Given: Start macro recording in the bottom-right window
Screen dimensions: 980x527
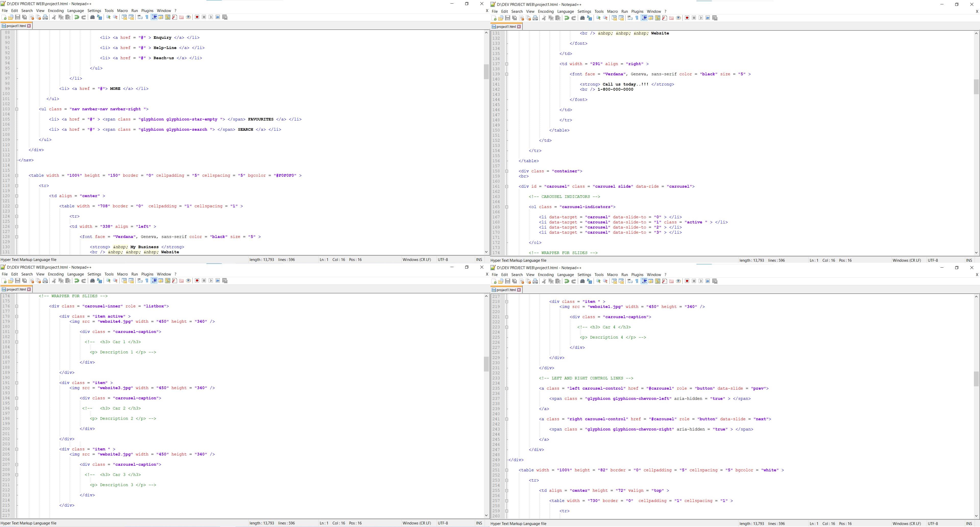Looking at the screenshot, I should [x=687, y=281].
